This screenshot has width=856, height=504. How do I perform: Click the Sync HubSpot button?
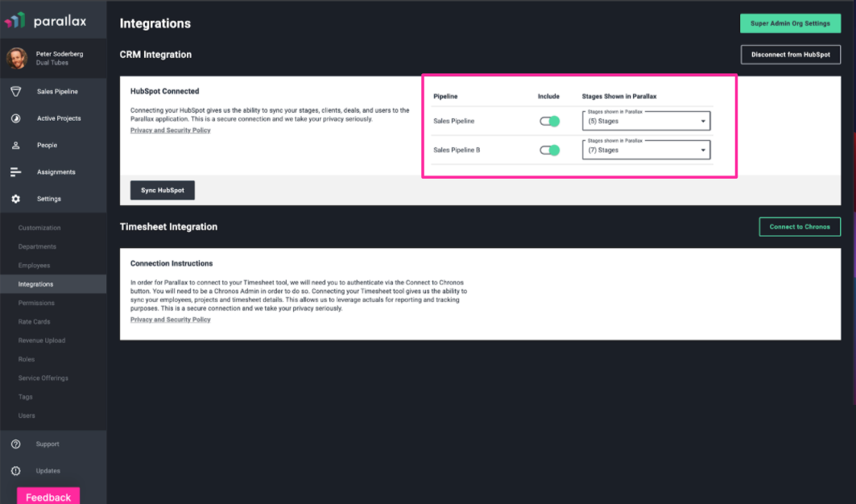(x=162, y=190)
